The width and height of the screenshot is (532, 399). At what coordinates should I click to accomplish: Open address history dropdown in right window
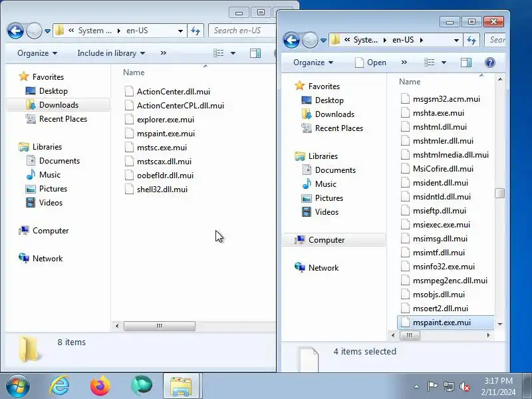tap(457, 40)
